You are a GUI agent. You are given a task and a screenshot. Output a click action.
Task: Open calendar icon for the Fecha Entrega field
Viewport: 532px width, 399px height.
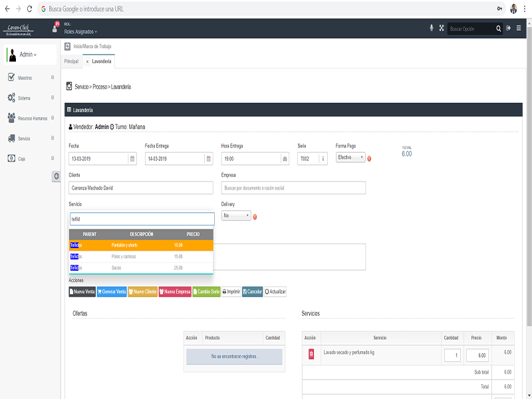(209, 159)
